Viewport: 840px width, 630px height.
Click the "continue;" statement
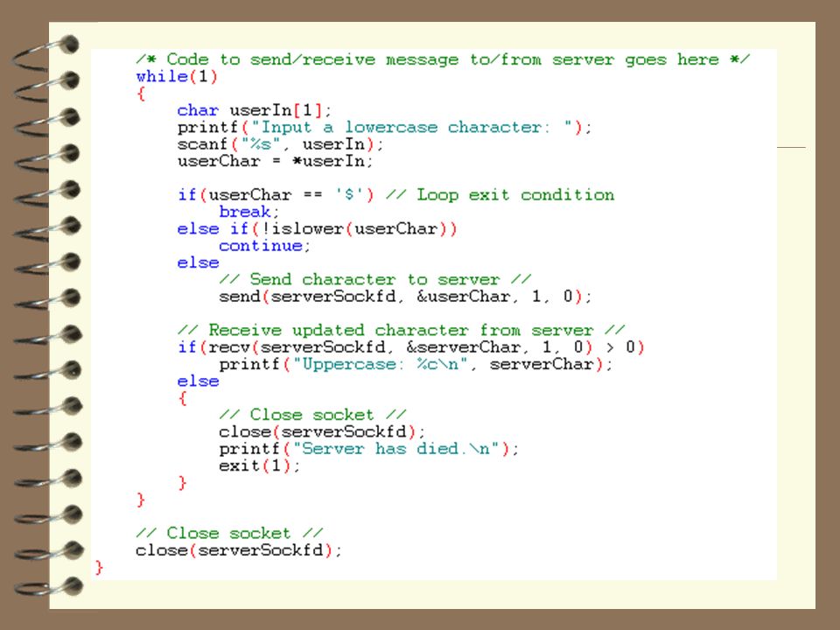tap(264, 245)
